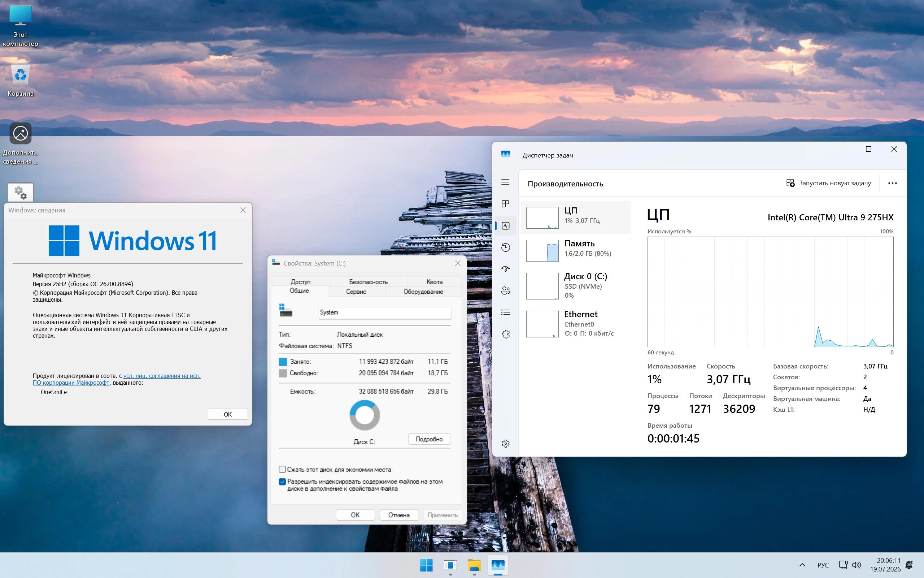Viewport: 924px width, 578px height.
Task: Click the gray Свободно color square
Action: (283, 373)
